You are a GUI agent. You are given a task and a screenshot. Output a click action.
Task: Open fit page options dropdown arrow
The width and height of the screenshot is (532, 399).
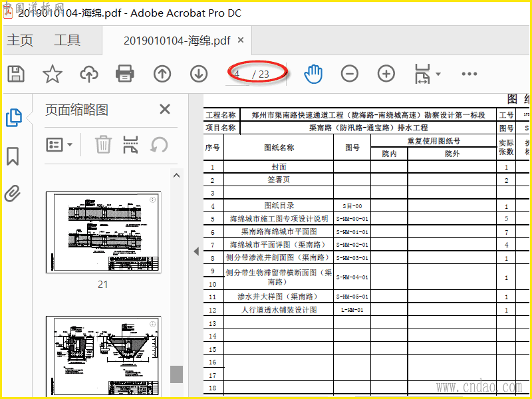tap(438, 74)
